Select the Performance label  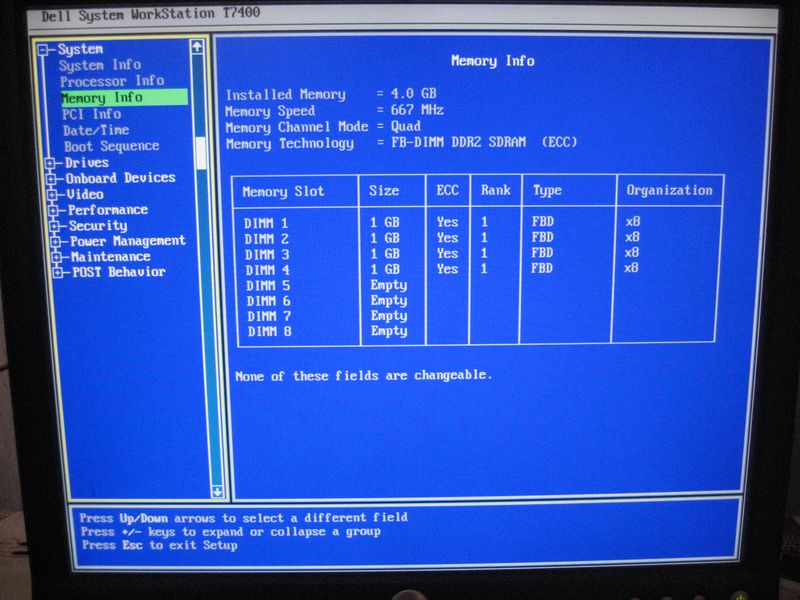click(108, 210)
